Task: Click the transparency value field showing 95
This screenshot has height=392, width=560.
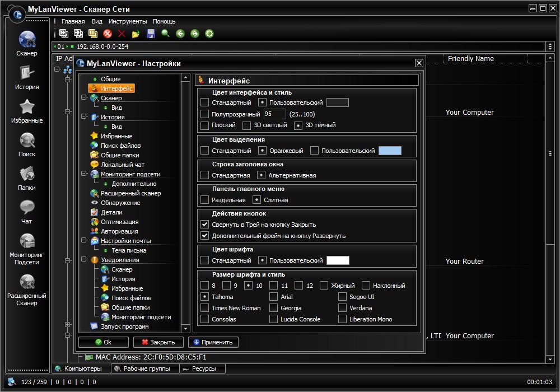Action: point(274,114)
